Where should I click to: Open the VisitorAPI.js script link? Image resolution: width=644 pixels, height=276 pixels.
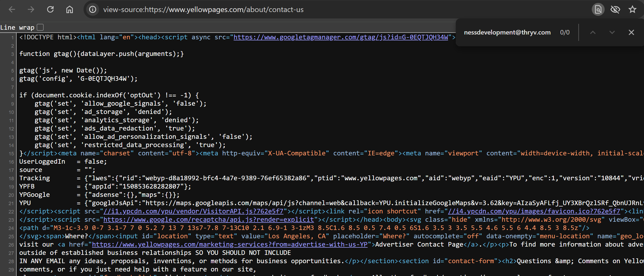point(193,211)
